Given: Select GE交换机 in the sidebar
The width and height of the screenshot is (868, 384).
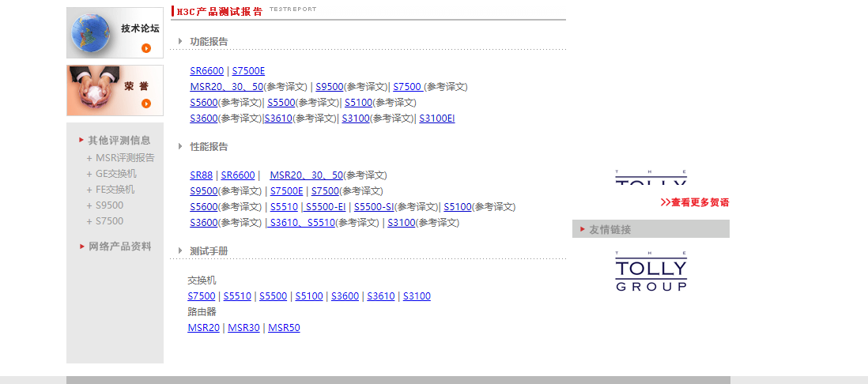Looking at the screenshot, I should (115, 174).
